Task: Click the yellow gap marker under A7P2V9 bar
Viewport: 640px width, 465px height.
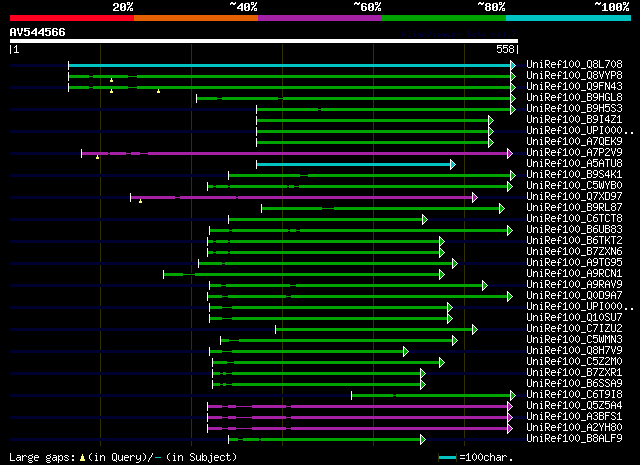Action: click(98, 157)
